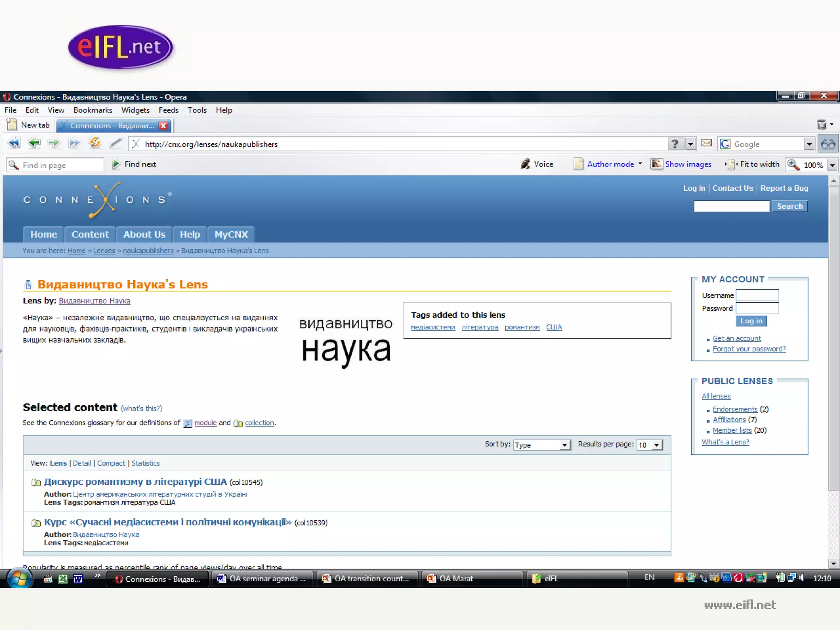The height and width of the screenshot is (630, 840).
Task: Open Results per page dropdown
Action: pyautogui.click(x=650, y=445)
